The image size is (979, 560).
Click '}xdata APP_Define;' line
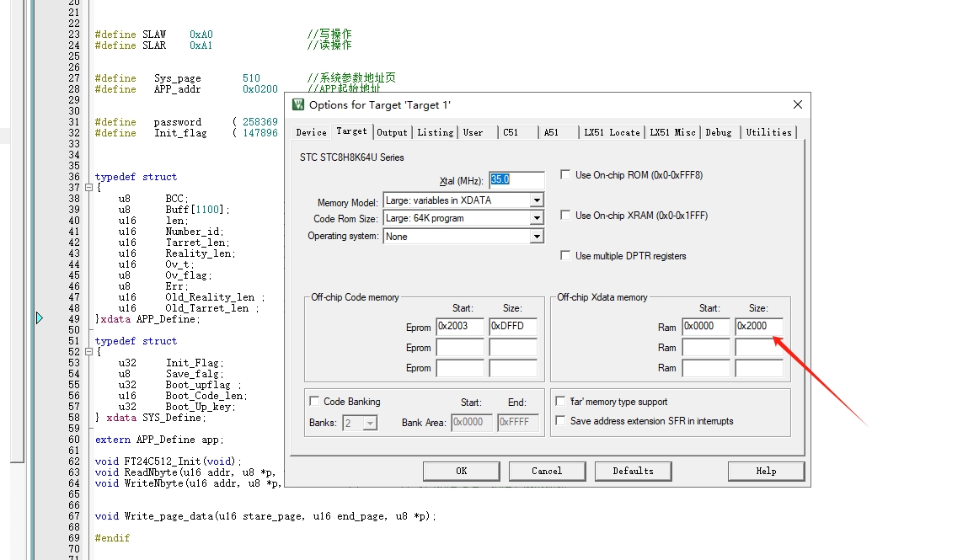pos(148,319)
